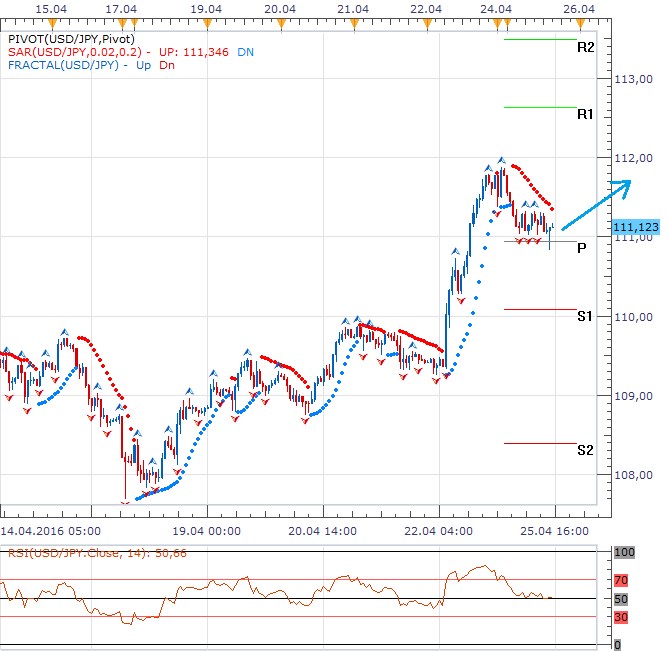Click the 19.04 00:00 time label
The height and width of the screenshot is (651, 669).
[207, 531]
